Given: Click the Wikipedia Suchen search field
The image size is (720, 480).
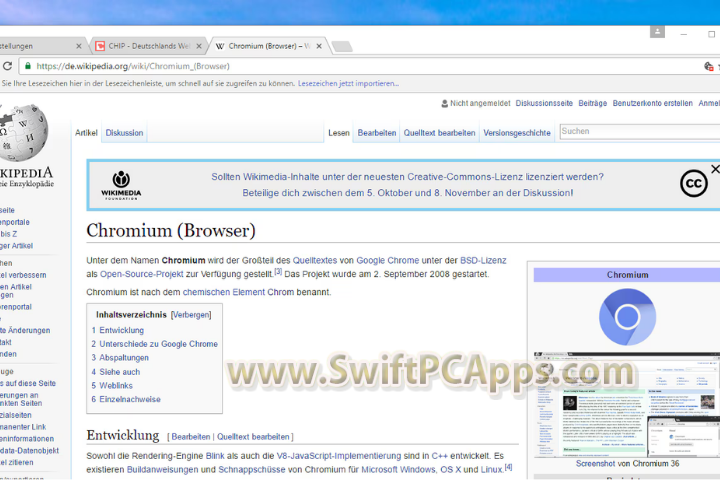Looking at the screenshot, I should tap(640, 131).
